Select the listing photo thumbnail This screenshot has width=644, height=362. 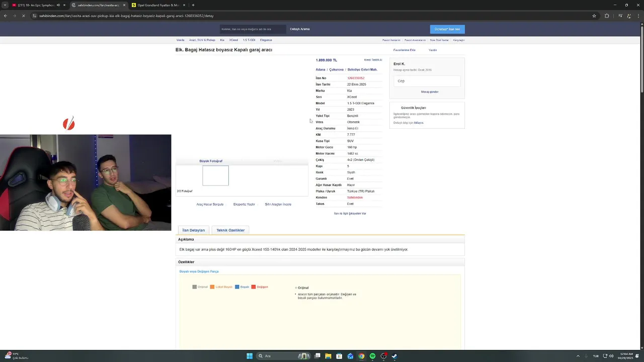click(x=215, y=175)
